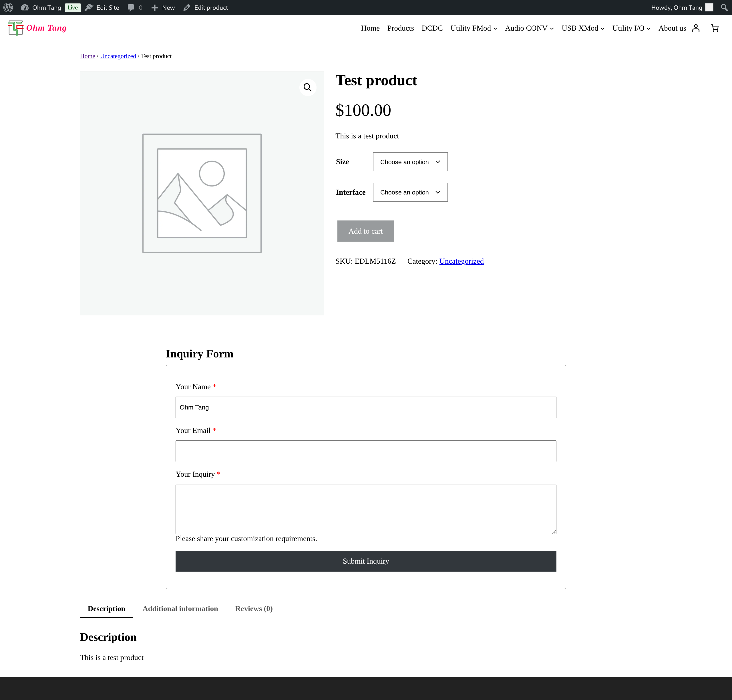Expand the Utility FMod menu chevron
The width and height of the screenshot is (732, 700).
[496, 28]
